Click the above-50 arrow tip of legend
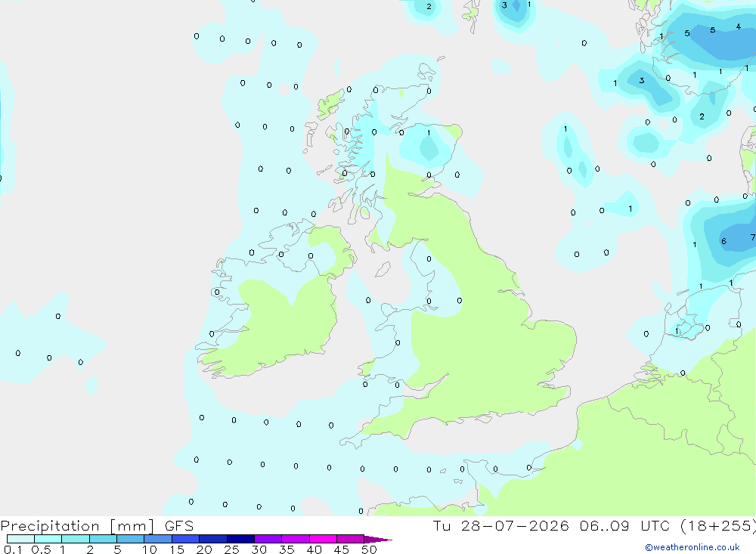The width and height of the screenshot is (756, 554). click(x=379, y=540)
